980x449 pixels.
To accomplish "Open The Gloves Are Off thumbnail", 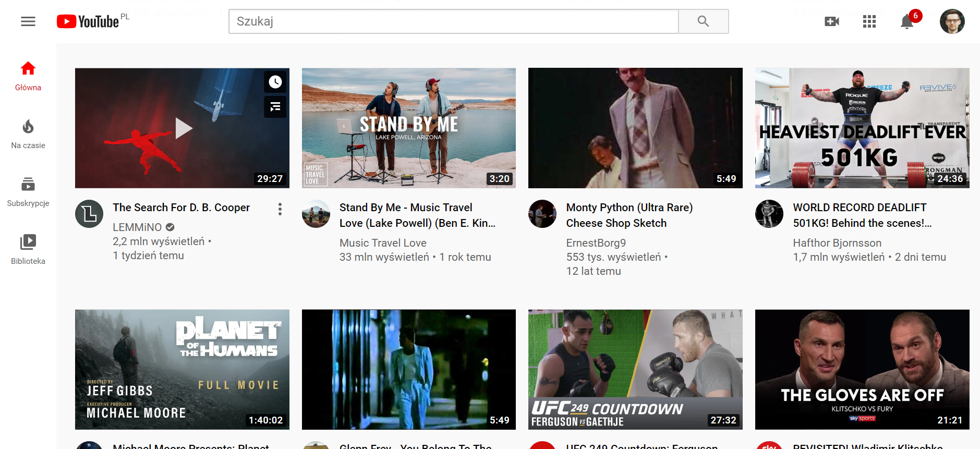I will click(x=862, y=370).
